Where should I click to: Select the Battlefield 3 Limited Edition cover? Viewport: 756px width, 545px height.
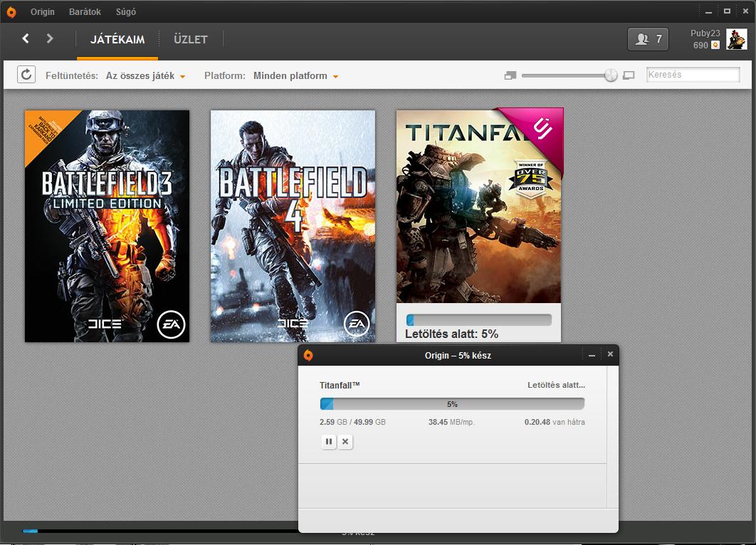pos(107,226)
